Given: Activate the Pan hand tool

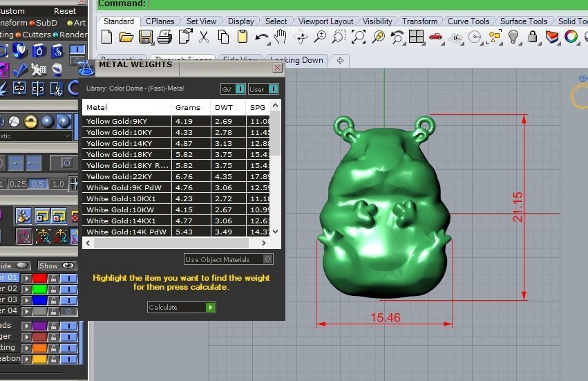Looking at the screenshot, I should tap(280, 37).
